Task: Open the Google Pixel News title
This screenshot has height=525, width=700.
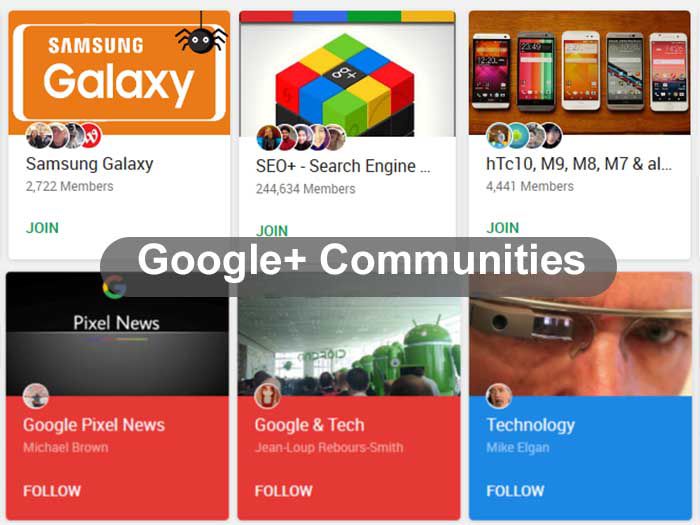Action: [x=94, y=425]
